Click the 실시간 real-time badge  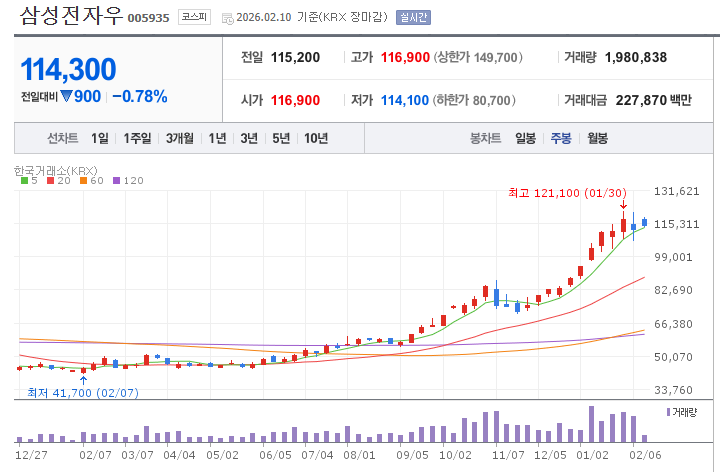[411, 17]
